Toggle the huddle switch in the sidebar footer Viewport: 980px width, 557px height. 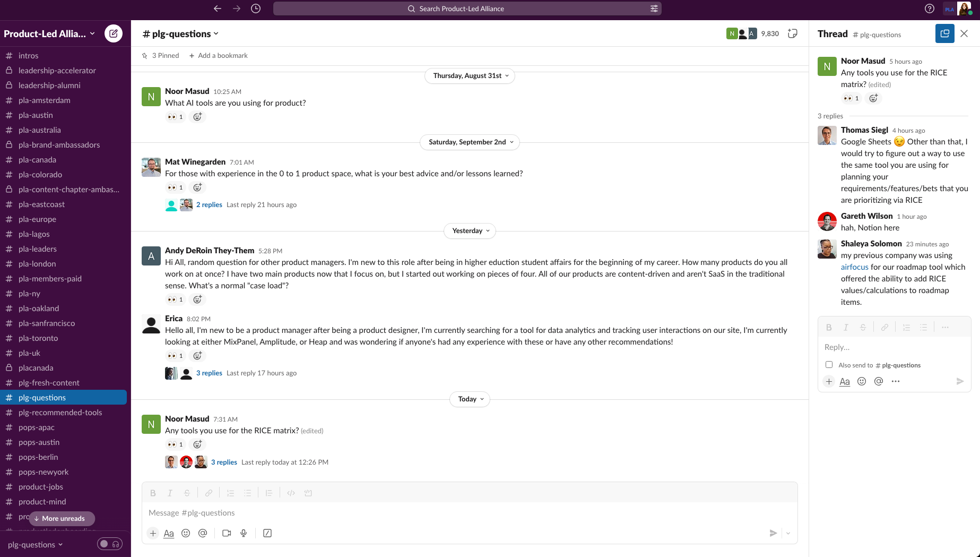coord(110,544)
